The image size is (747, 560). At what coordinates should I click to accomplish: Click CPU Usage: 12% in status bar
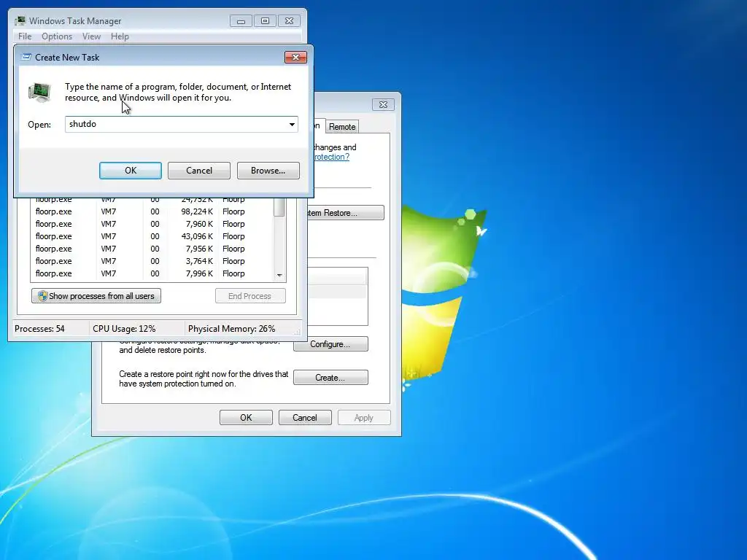click(124, 329)
